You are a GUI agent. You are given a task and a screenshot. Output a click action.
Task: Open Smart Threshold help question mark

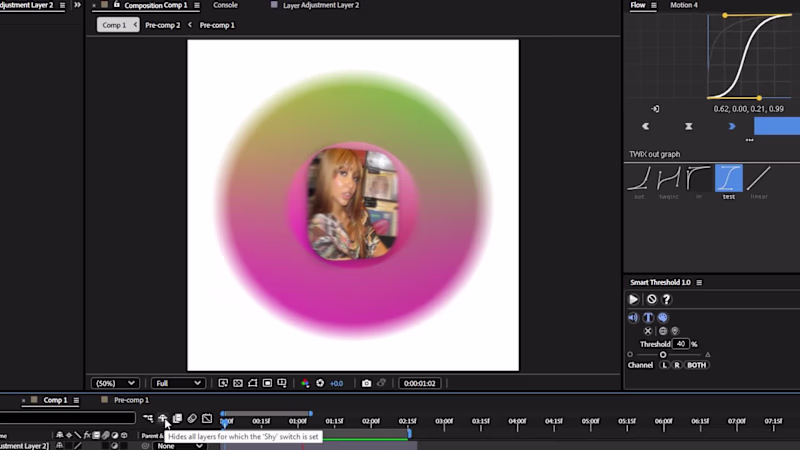tap(666, 299)
